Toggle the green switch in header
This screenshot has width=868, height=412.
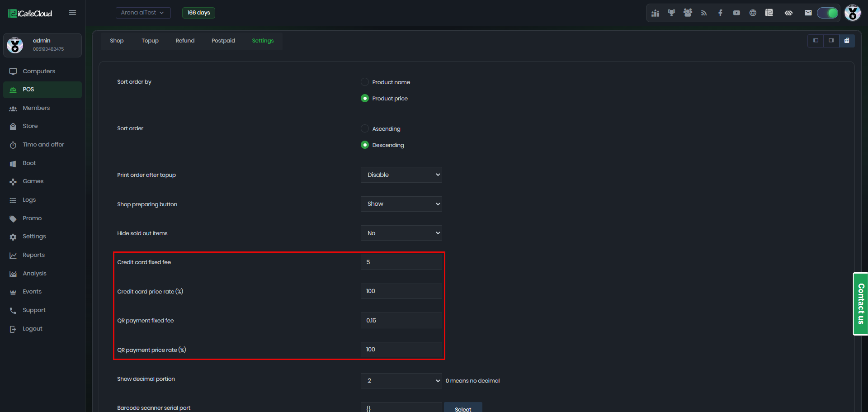(x=827, y=13)
